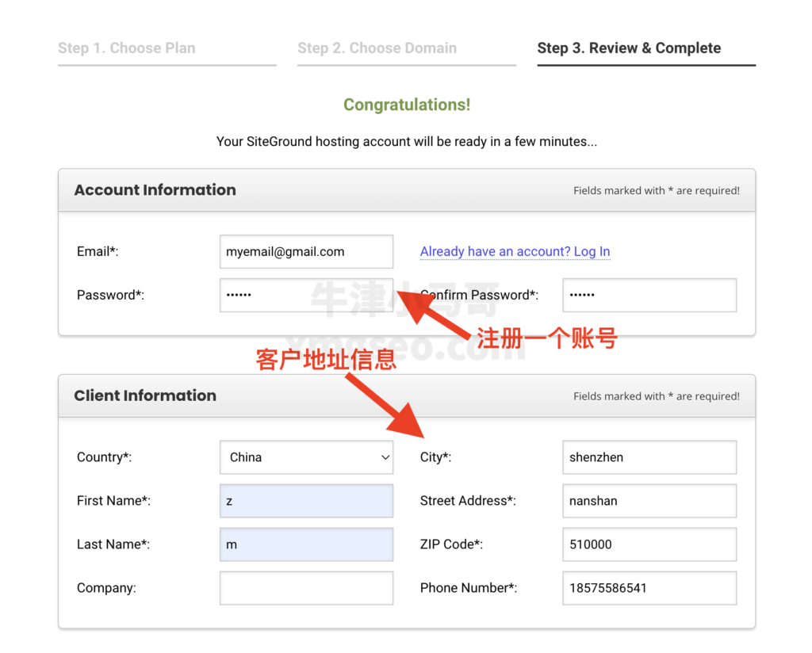
Task: Click the Email input field
Action: (x=306, y=252)
